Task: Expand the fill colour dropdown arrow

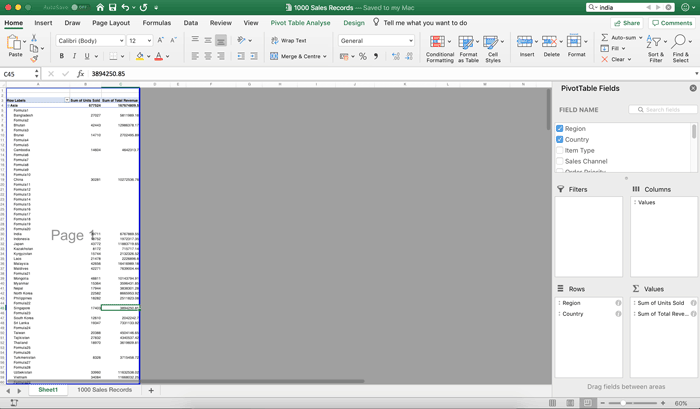Action: [x=149, y=56]
